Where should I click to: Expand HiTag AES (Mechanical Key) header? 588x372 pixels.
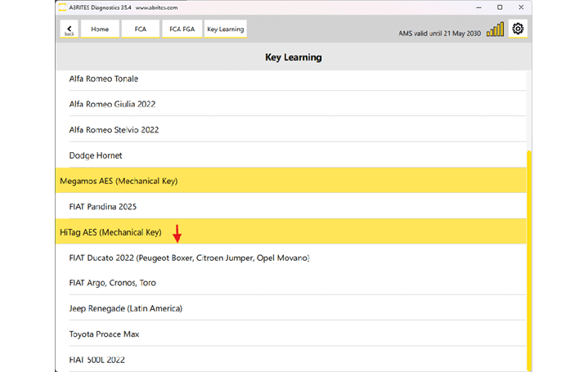click(110, 232)
